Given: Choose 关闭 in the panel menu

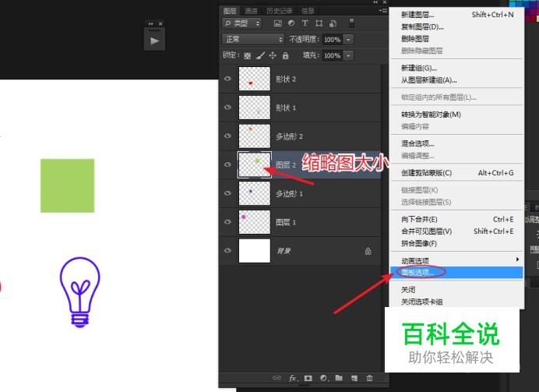Looking at the screenshot, I should 456,290.
